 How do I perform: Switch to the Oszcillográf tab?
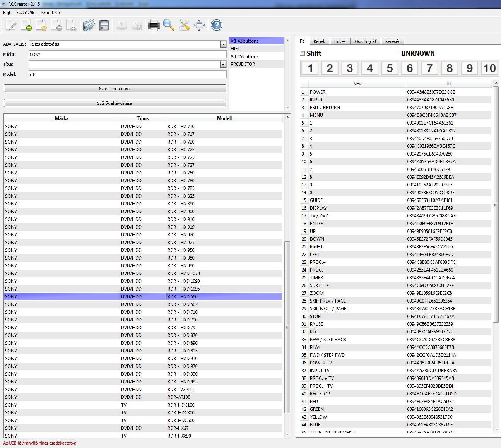(366, 41)
